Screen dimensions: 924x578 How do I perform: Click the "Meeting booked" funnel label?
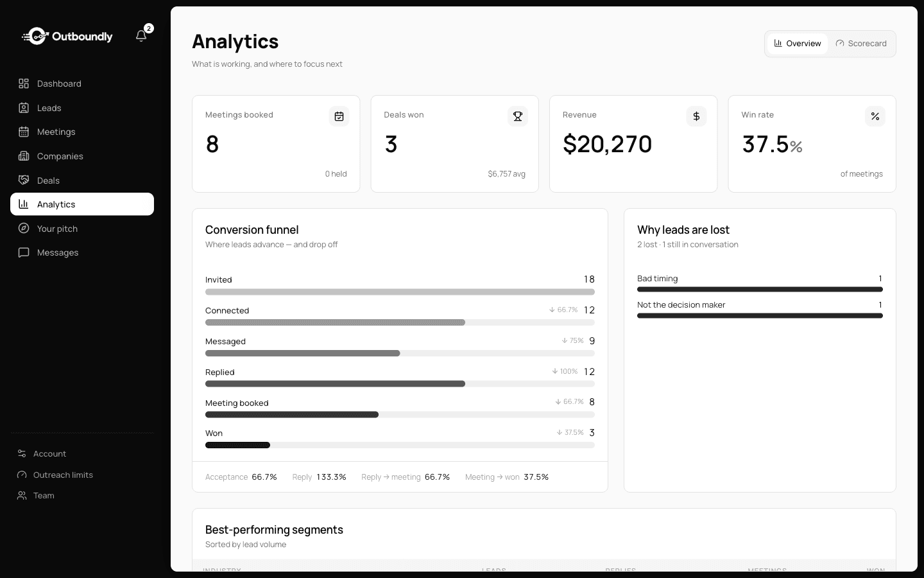point(237,403)
